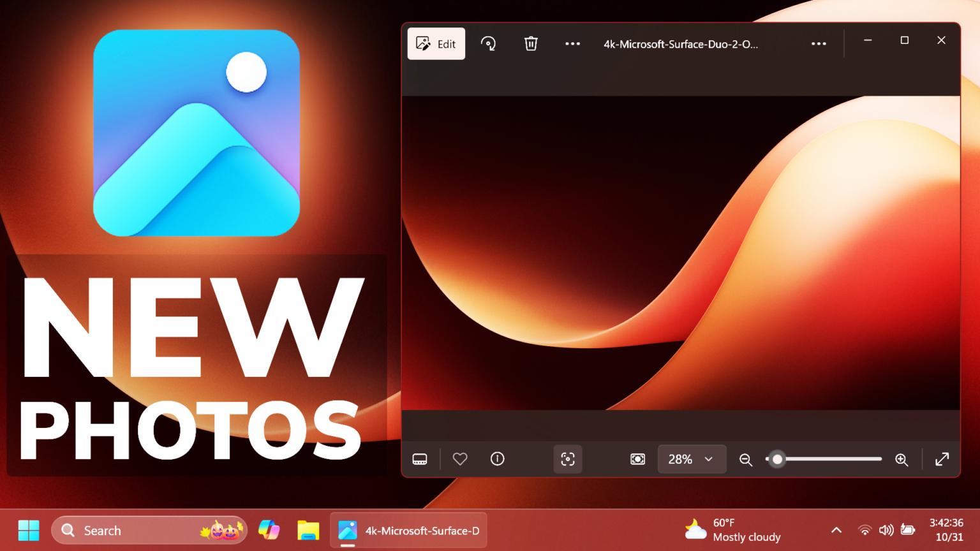Toggle the filmstrip view
The image size is (980, 551).
pyautogui.click(x=420, y=459)
